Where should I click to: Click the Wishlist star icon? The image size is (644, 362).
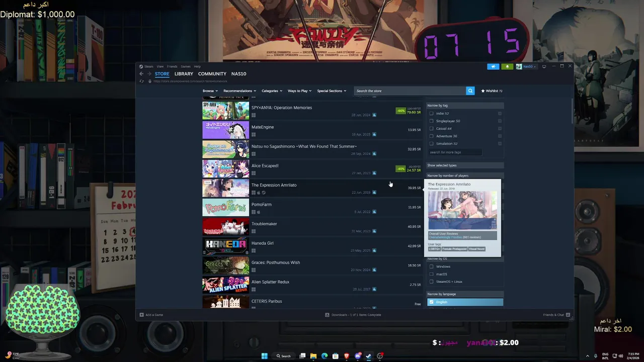[x=483, y=91]
